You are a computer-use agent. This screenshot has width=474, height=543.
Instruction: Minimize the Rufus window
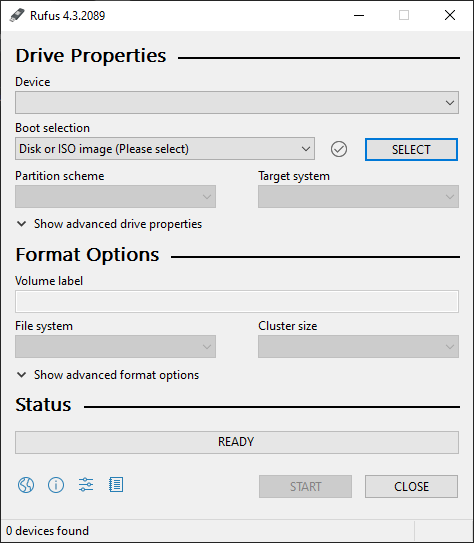359,15
